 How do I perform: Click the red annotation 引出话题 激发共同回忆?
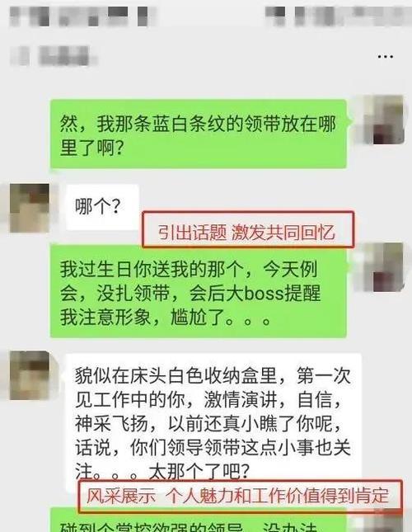(x=248, y=230)
